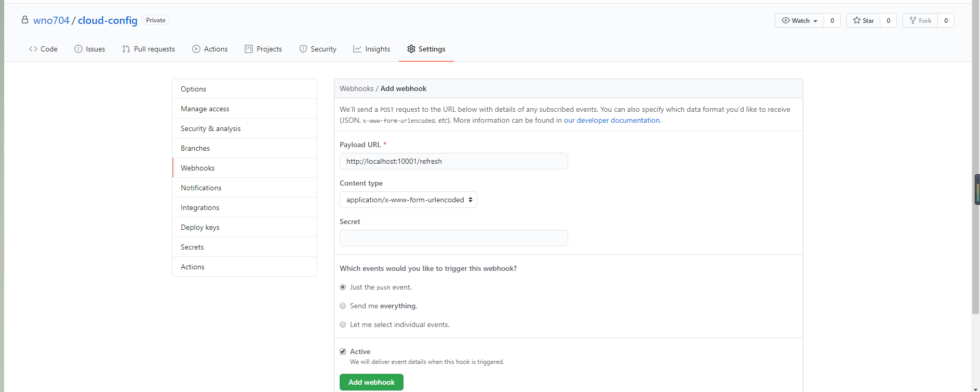Choose 'Send me everything' radio option
Screen dimensions: 980x392
pyautogui.click(x=343, y=306)
